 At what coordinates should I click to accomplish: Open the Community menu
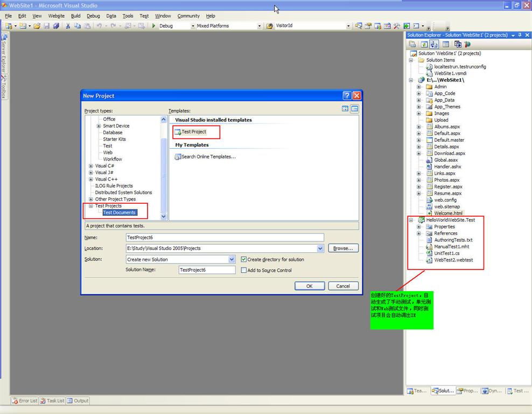pos(188,16)
